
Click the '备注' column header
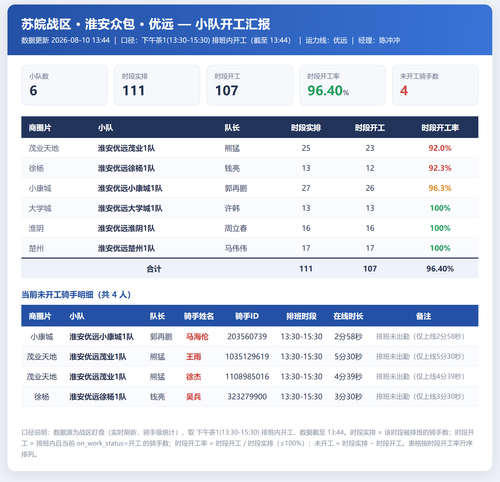pyautogui.click(x=423, y=316)
